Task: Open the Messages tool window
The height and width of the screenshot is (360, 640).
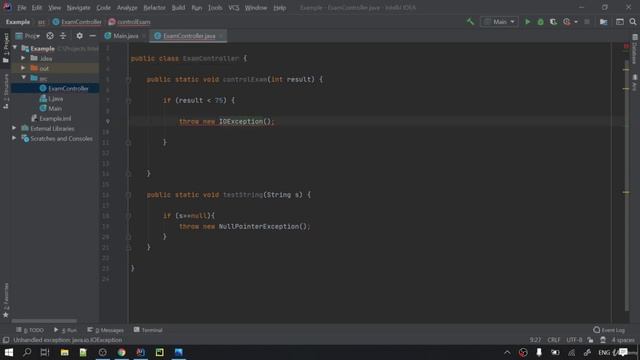Action: (x=105, y=330)
